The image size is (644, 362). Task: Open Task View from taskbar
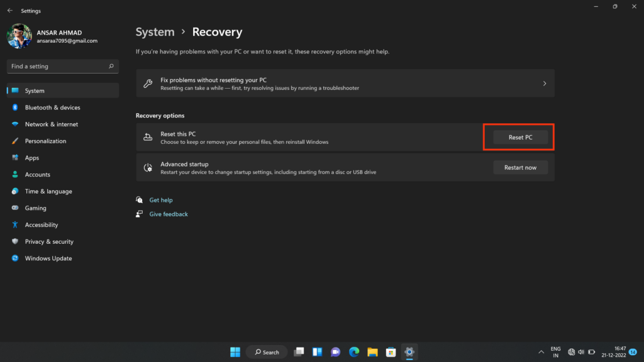[x=299, y=352]
